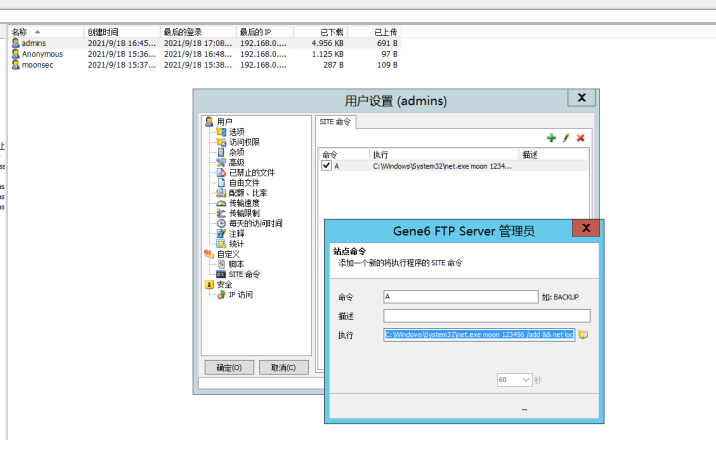Sort user list by 最后的 IP column
The width and height of the screenshot is (716, 453).
265,32
